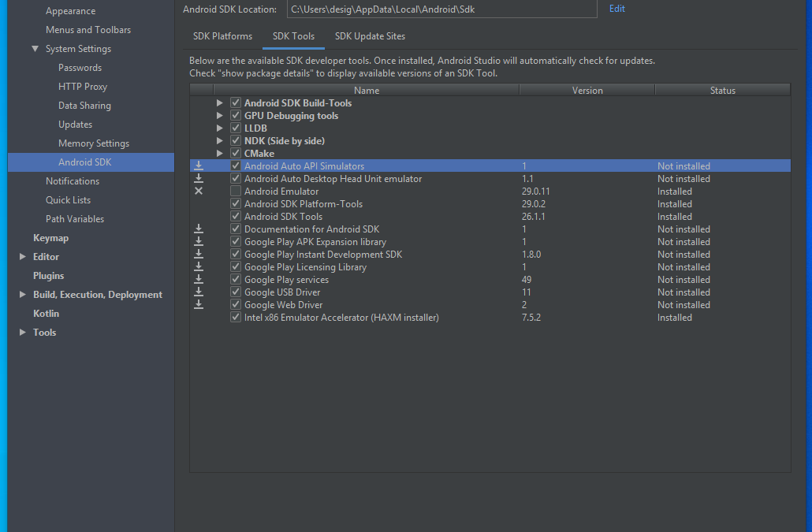This screenshot has height=532, width=812.
Task: Collapse System Settings tree node
Action: (x=35, y=49)
